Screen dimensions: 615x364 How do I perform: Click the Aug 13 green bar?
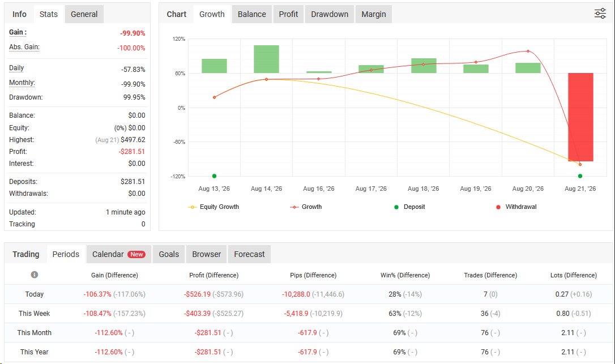coord(214,66)
